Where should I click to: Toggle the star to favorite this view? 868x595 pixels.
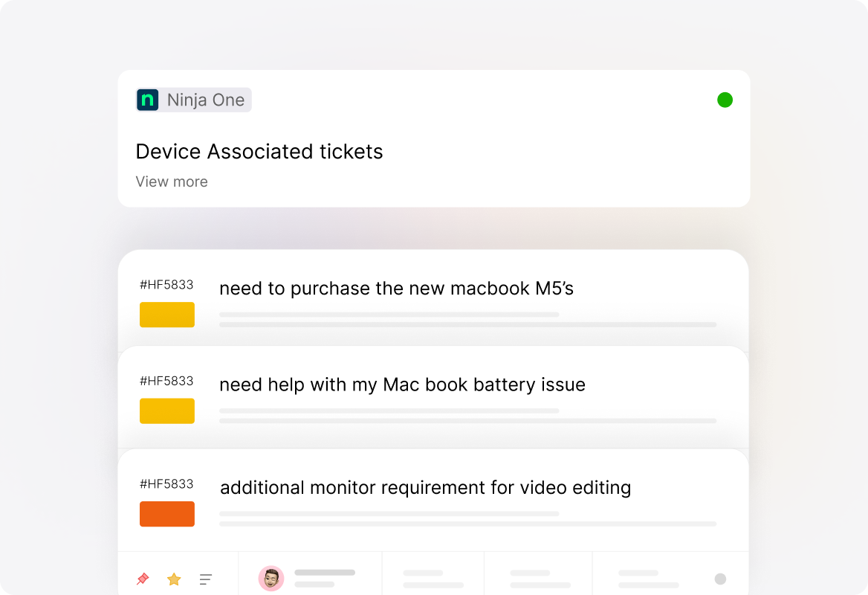click(173, 579)
